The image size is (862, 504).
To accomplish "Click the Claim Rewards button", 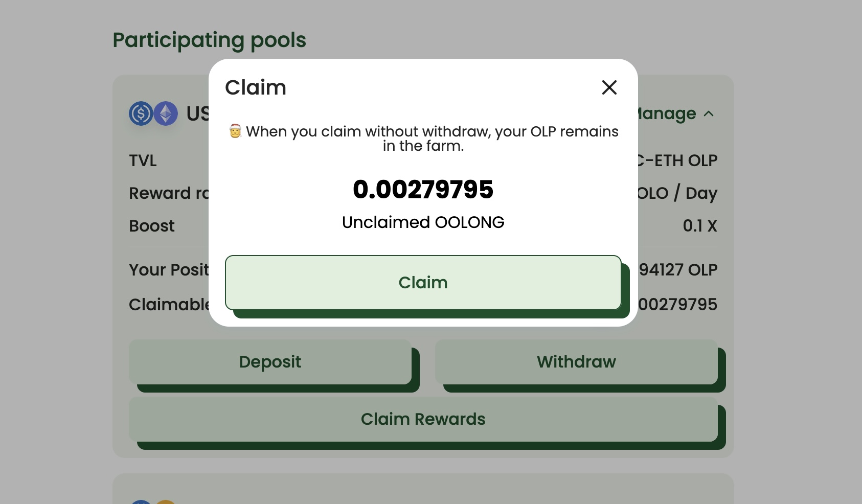I will (423, 419).
